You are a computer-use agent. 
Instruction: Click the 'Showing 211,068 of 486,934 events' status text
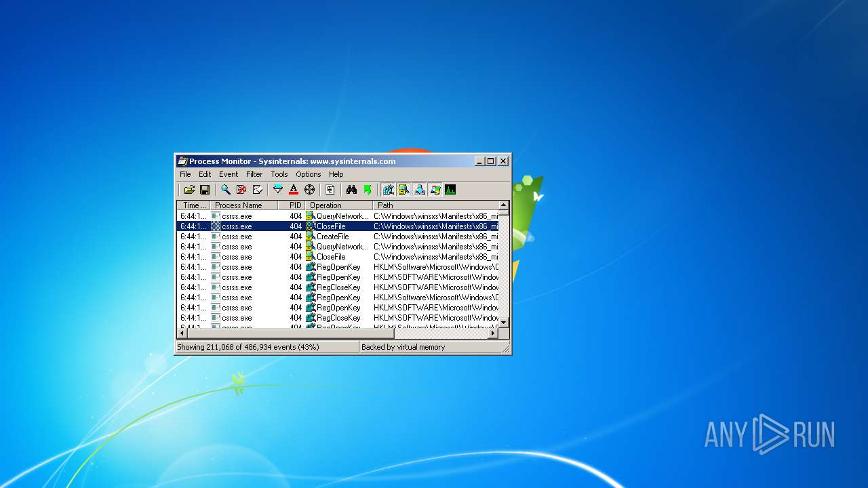tap(248, 347)
